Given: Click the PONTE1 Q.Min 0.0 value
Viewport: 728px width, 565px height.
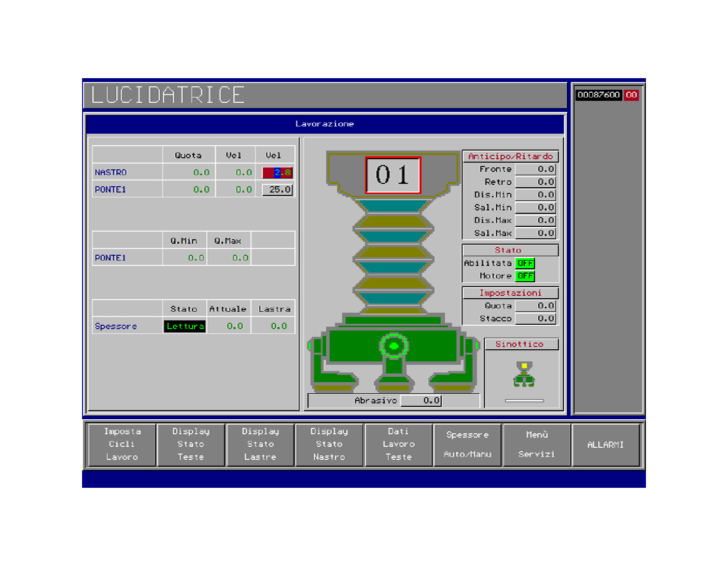Looking at the screenshot, I should [x=196, y=258].
